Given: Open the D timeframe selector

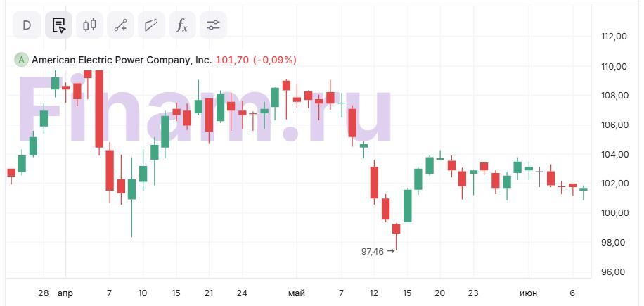Looking at the screenshot, I should coord(27,25).
